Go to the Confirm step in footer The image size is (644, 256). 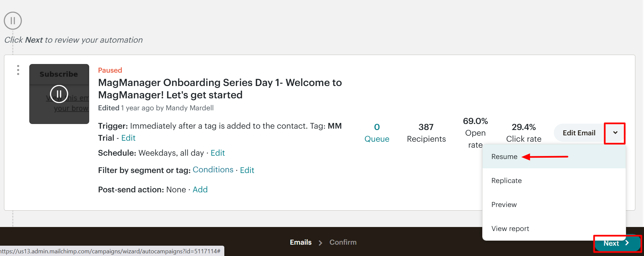point(343,242)
